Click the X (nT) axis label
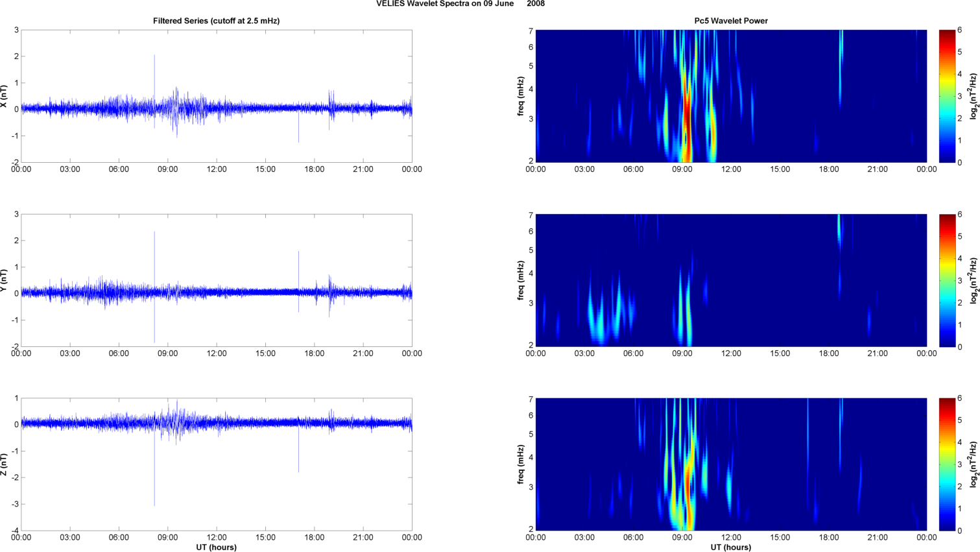 5,96
